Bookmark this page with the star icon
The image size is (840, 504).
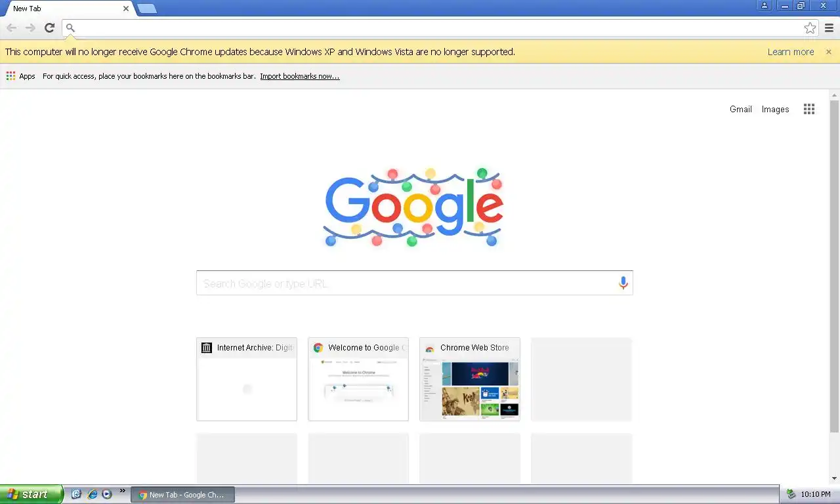click(x=810, y=28)
